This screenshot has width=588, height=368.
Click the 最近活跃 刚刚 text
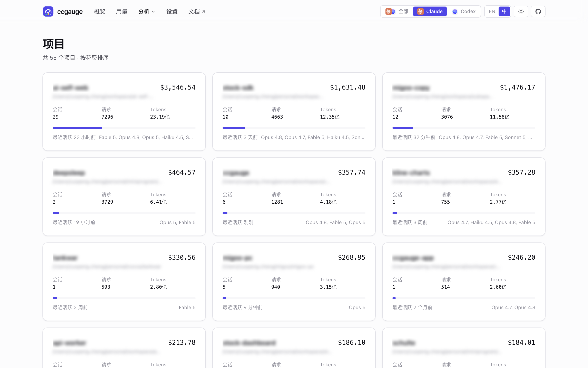[x=238, y=222]
